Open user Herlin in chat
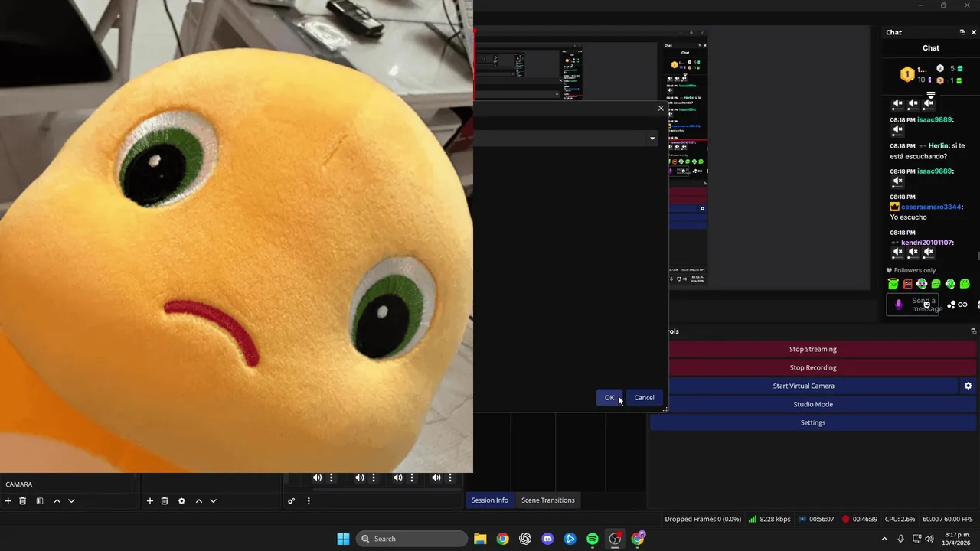The height and width of the screenshot is (551, 980). point(939,145)
